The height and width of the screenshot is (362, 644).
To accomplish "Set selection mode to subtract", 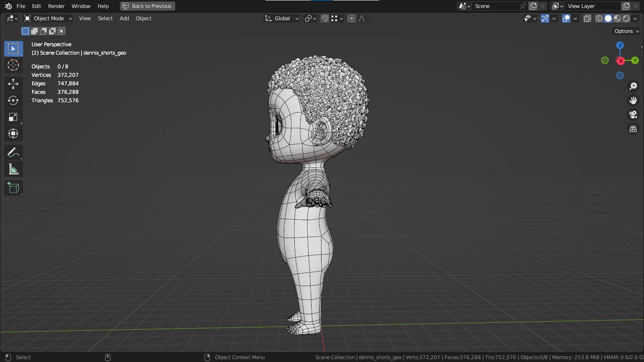I will click(x=43, y=31).
